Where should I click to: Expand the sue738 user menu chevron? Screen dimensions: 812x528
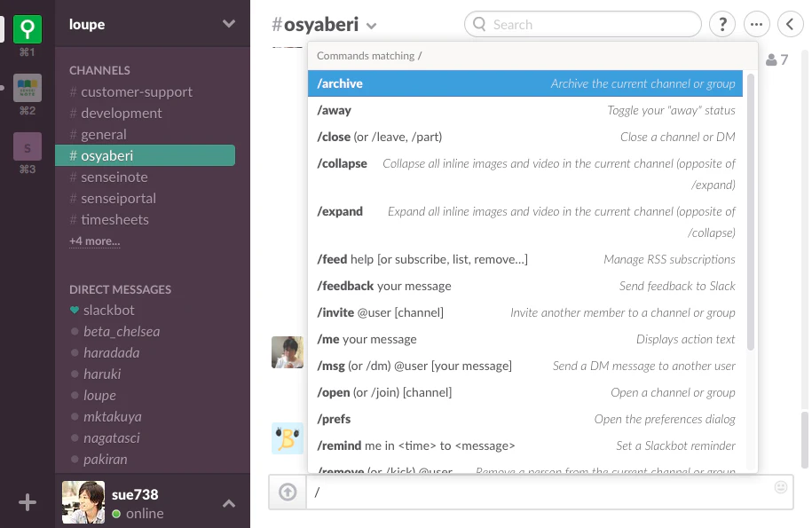tap(229, 503)
